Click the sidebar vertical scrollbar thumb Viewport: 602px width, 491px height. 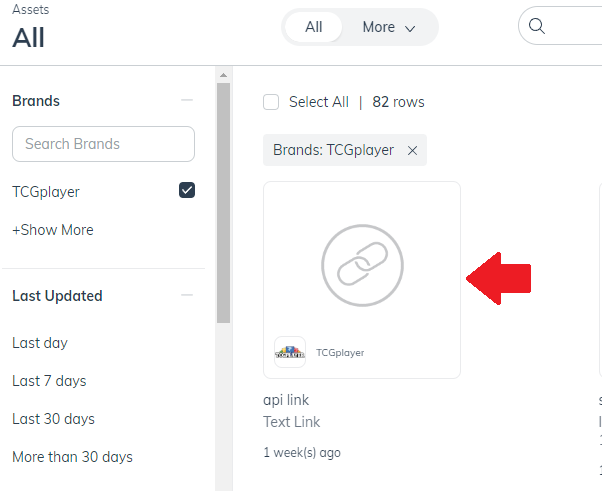pos(223,203)
